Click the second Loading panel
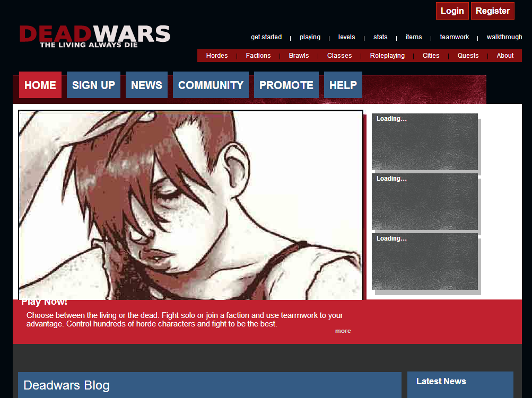The image size is (532, 398). pyautogui.click(x=425, y=202)
